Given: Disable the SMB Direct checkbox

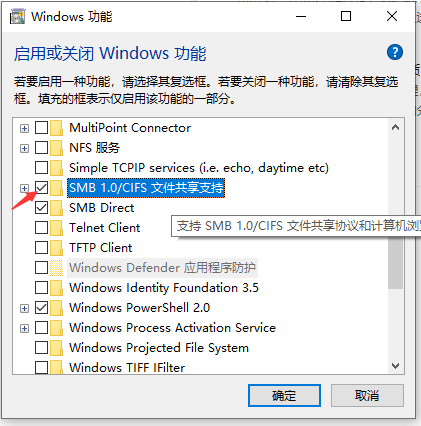Looking at the screenshot, I should [x=41, y=208].
